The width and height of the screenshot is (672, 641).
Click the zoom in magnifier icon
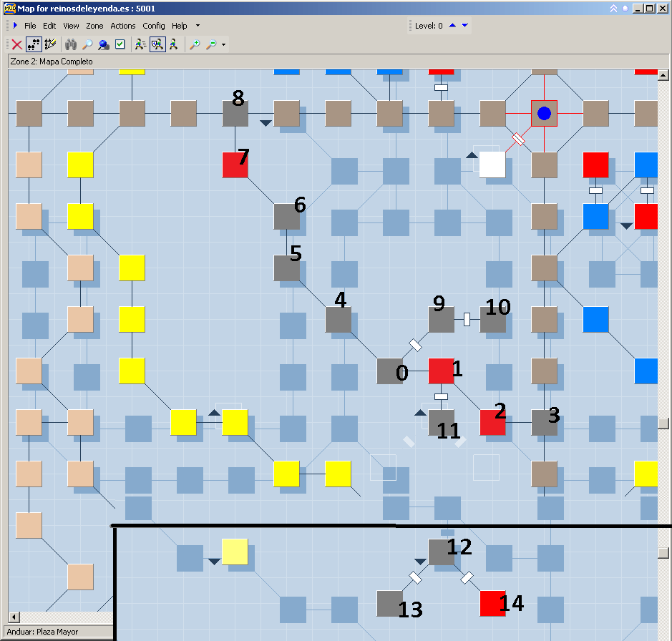[x=194, y=44]
